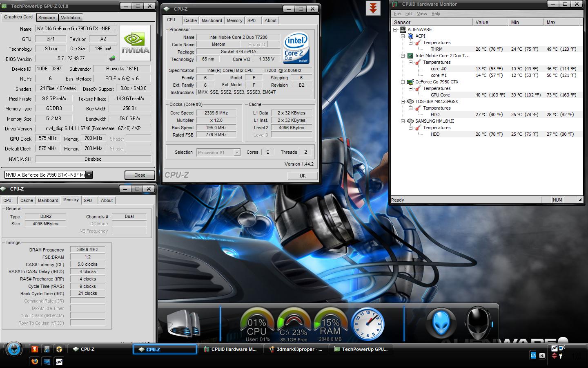Click the CPU usage gauge widget
Screen dimensions: 588x368
[257, 324]
